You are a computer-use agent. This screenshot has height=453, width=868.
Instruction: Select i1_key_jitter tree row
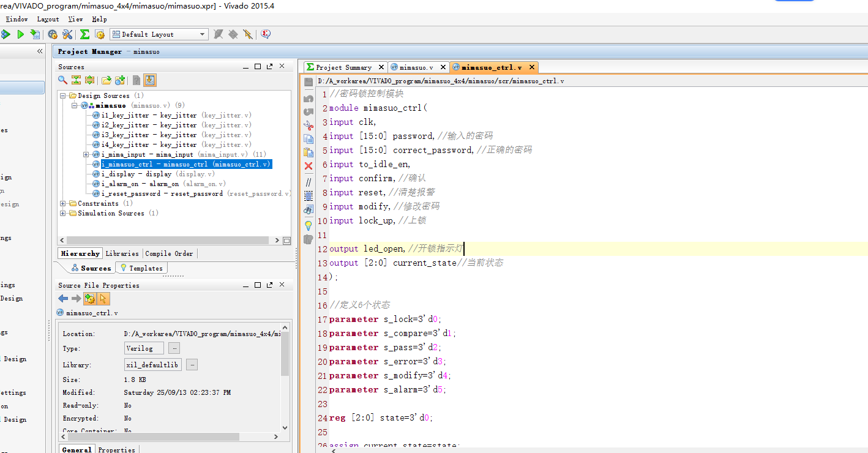(x=171, y=116)
